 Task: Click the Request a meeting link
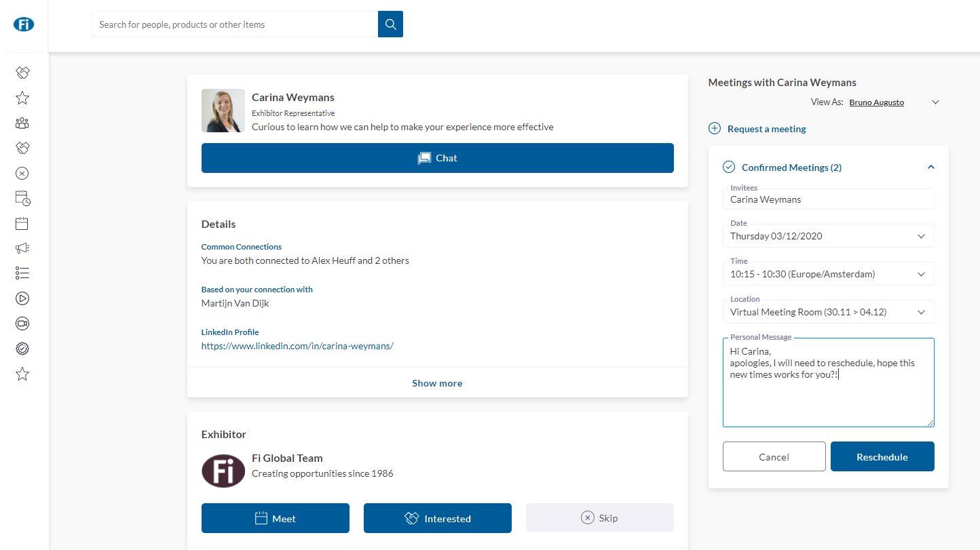pyautogui.click(x=767, y=129)
